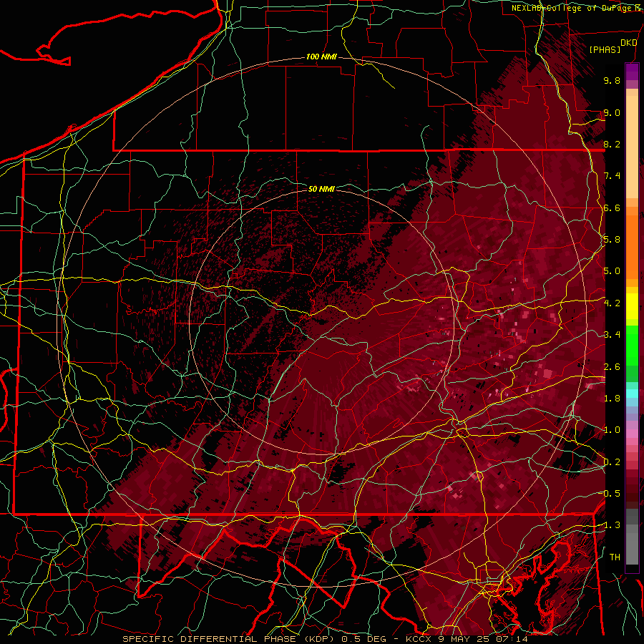Click the 5.0 scale value

click(612, 271)
